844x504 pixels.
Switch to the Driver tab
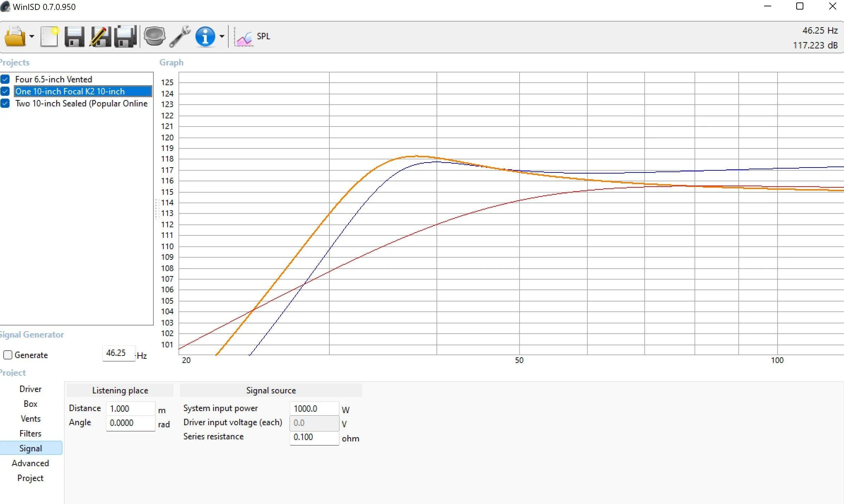coord(30,389)
